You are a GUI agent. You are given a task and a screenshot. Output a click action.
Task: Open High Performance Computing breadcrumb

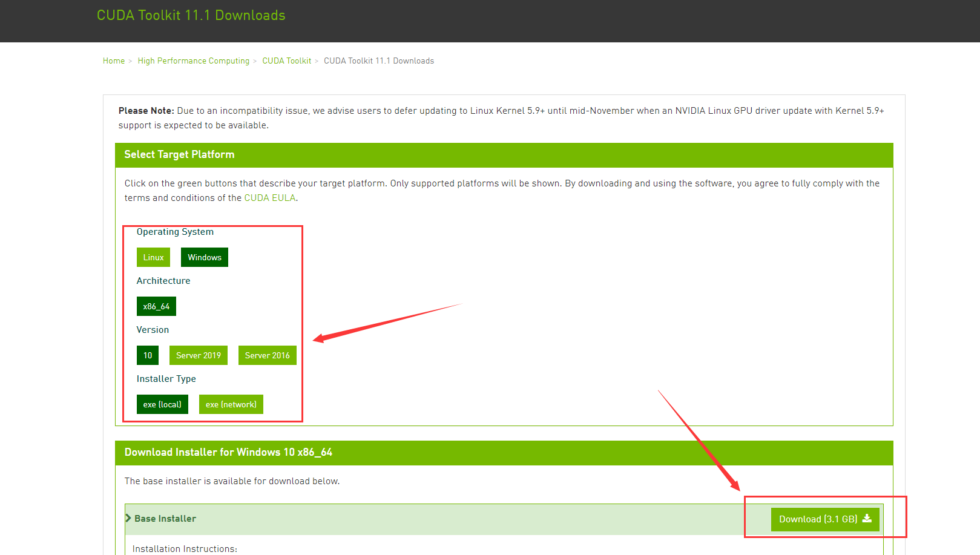coord(193,61)
